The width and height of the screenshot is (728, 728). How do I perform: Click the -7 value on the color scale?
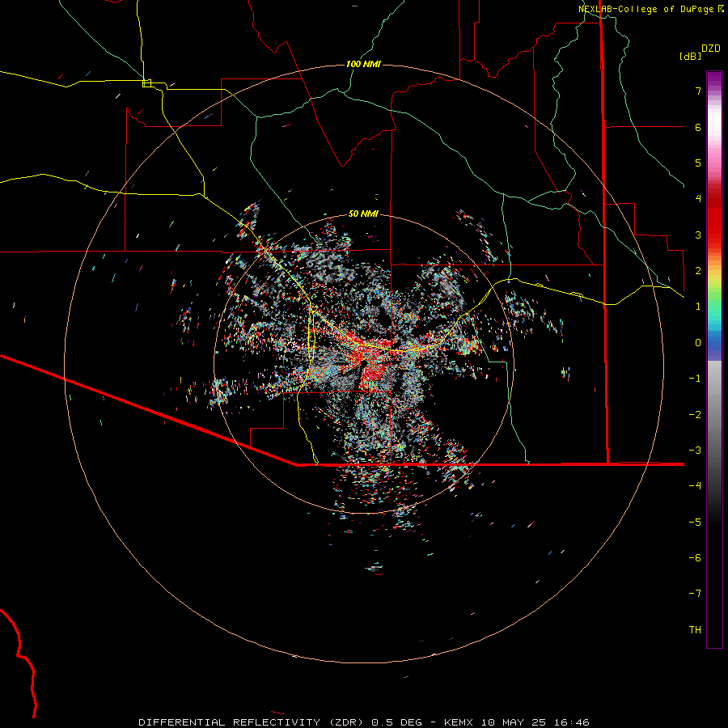click(x=695, y=594)
